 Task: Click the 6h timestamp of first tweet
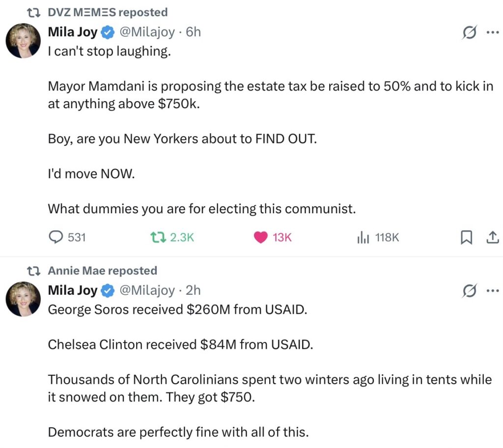(194, 32)
